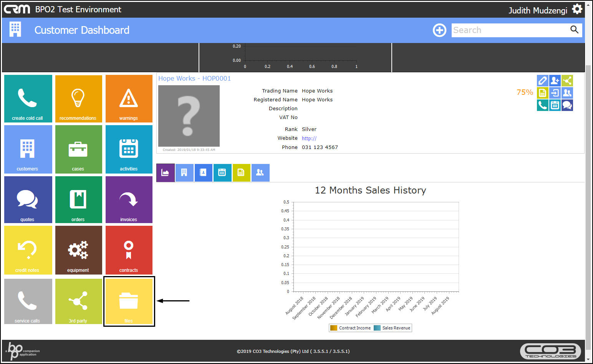Toggle the Sales Revenue legend swatch

(377, 328)
